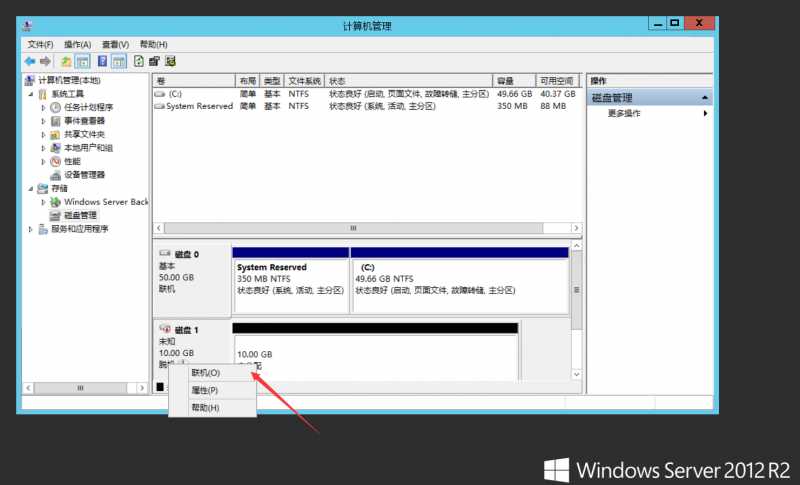Sort by the 卷 column header
Image resolution: width=800 pixels, height=485 pixels.
click(x=194, y=81)
